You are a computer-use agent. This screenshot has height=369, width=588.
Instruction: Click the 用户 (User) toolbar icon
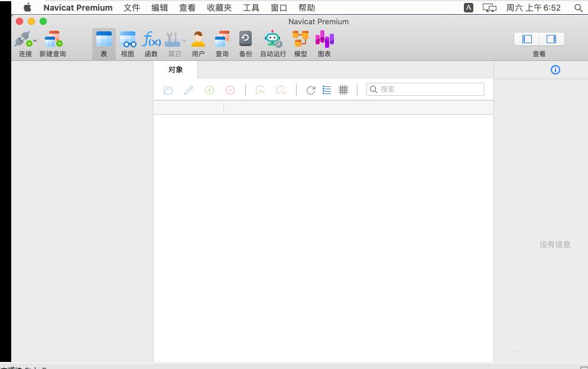[198, 40]
